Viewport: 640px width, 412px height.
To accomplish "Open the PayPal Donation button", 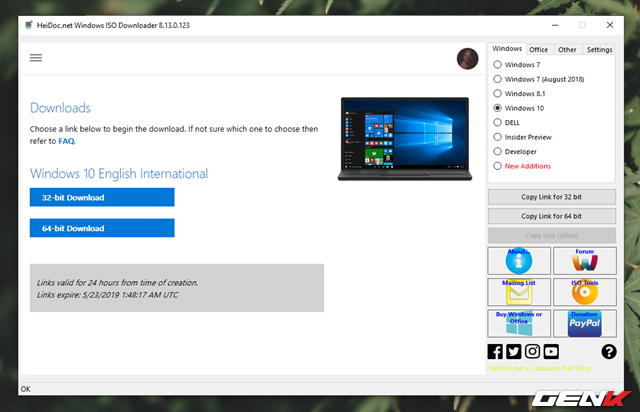I will pyautogui.click(x=584, y=323).
